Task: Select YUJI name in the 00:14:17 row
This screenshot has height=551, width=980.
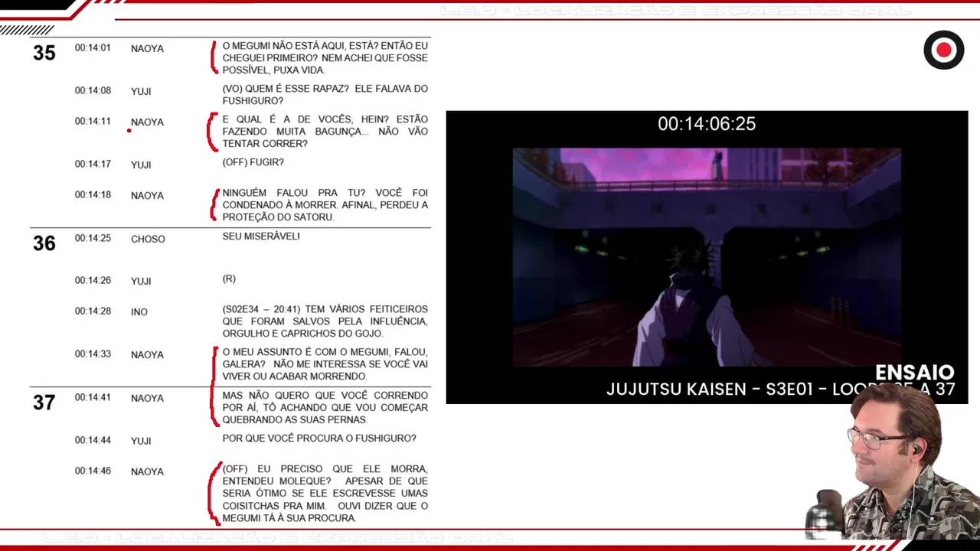Action: coord(141,165)
